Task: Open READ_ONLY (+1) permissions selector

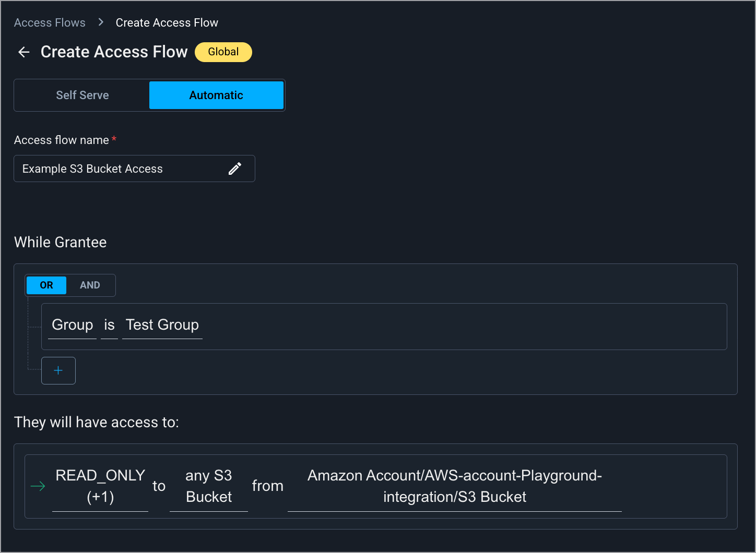Action: click(100, 486)
